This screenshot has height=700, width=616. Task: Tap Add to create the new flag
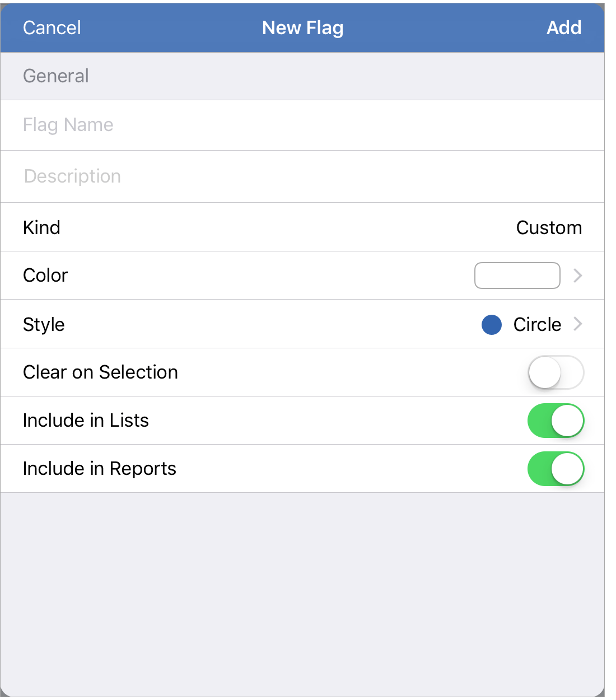tap(564, 28)
